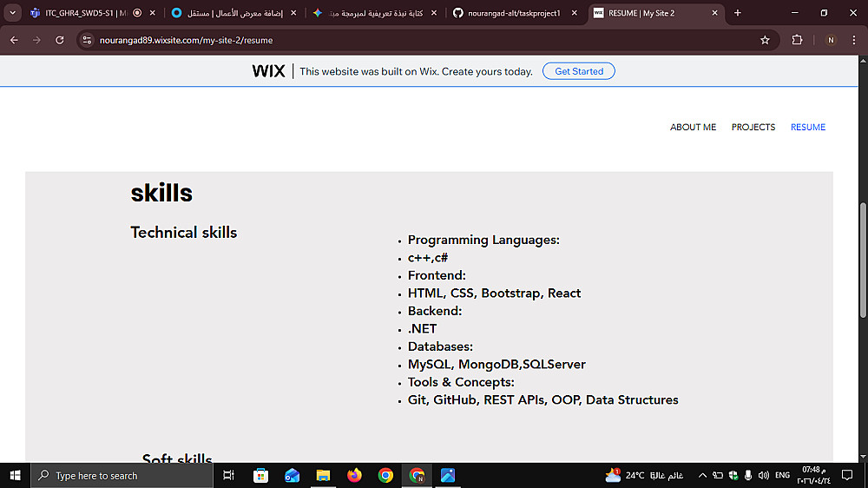
Task: Open the PROJECTS page
Action: (753, 128)
